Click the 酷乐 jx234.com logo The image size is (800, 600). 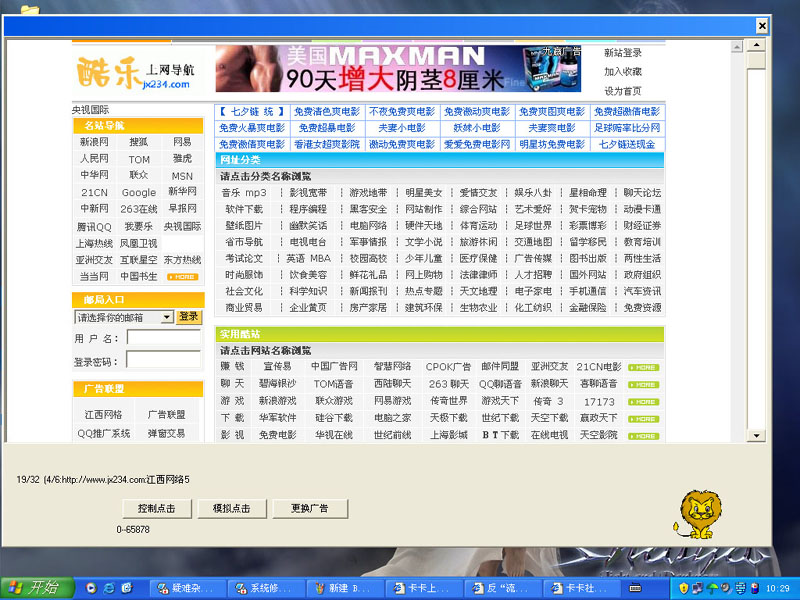pos(136,72)
